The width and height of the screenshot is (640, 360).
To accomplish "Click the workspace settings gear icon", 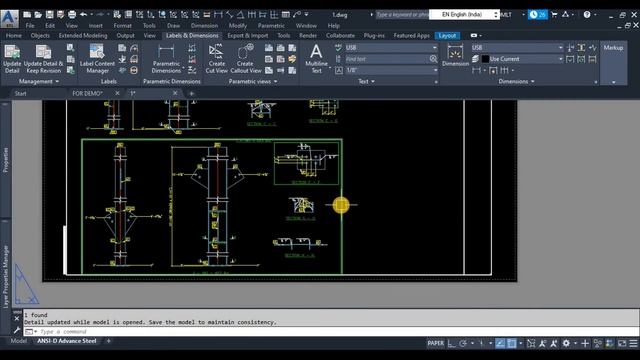I will coord(566,344).
